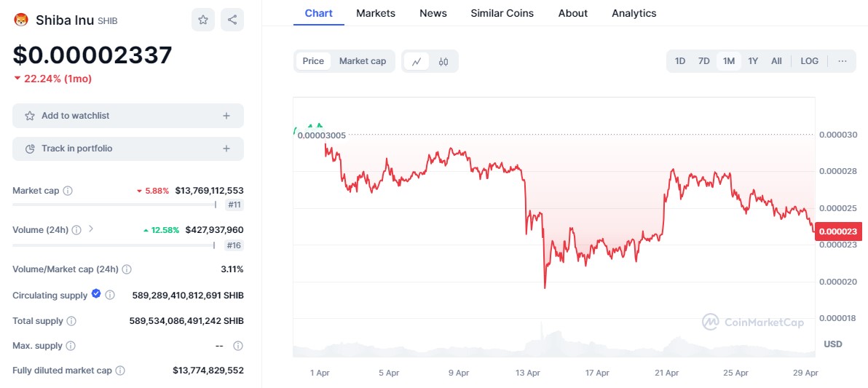Enable LOG scale on chart
The width and height of the screenshot is (868, 388).
coord(809,61)
